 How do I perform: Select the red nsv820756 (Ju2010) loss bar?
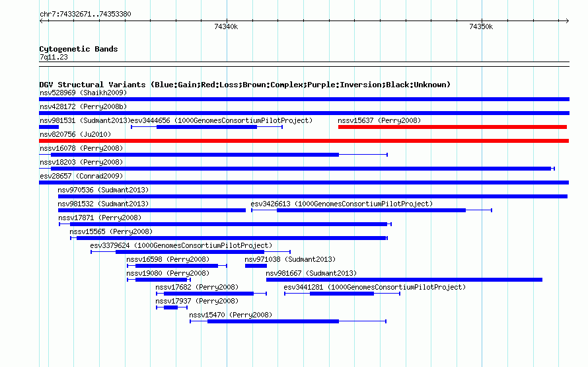pos(304,141)
